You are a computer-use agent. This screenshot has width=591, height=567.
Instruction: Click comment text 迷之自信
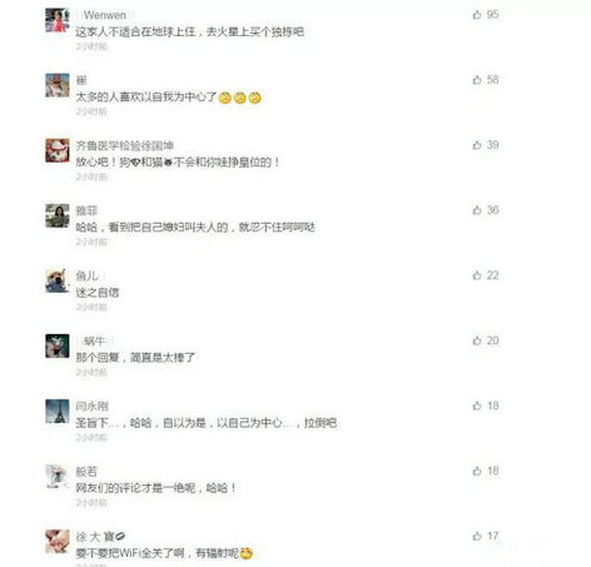pyautogui.click(x=97, y=292)
